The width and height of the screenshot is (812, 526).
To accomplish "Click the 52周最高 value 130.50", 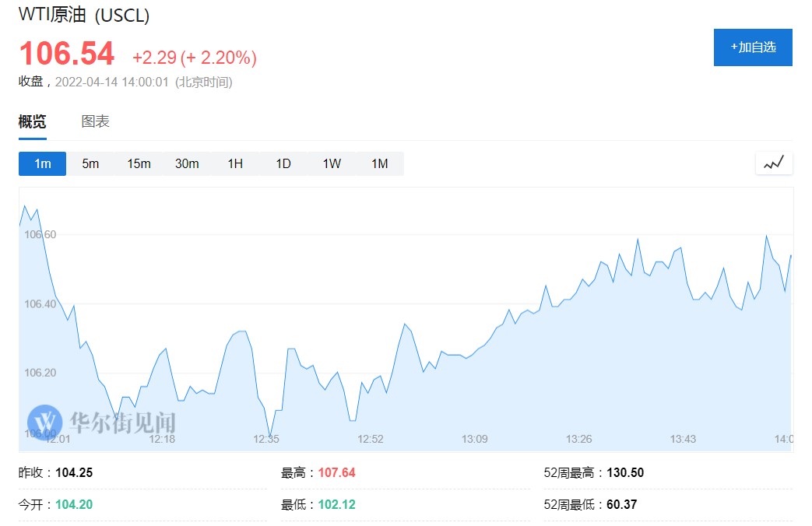I will [x=624, y=472].
